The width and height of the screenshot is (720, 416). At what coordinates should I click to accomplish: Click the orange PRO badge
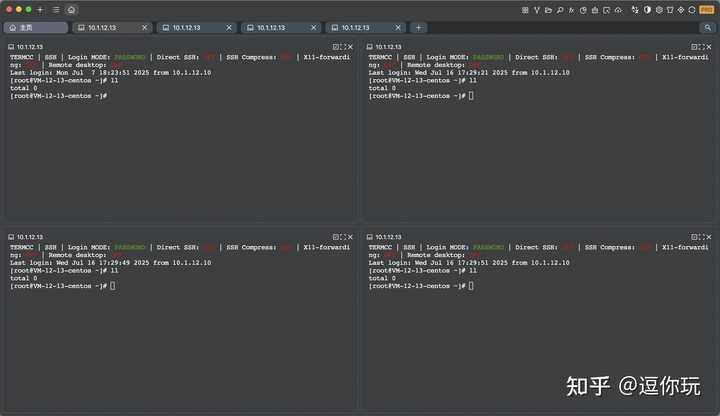click(706, 10)
